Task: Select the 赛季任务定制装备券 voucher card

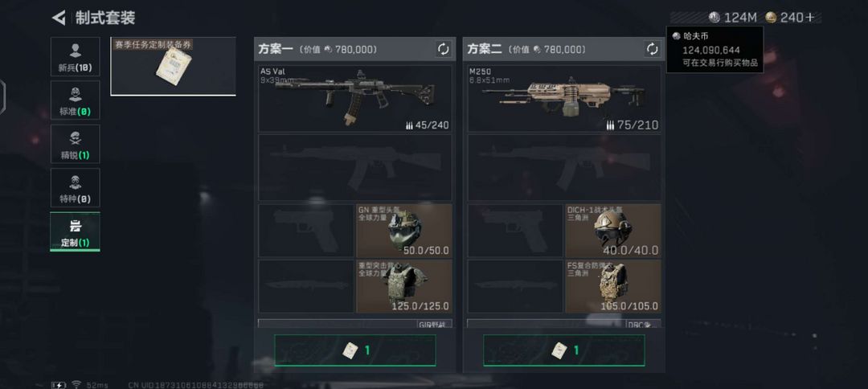Action: [x=174, y=67]
